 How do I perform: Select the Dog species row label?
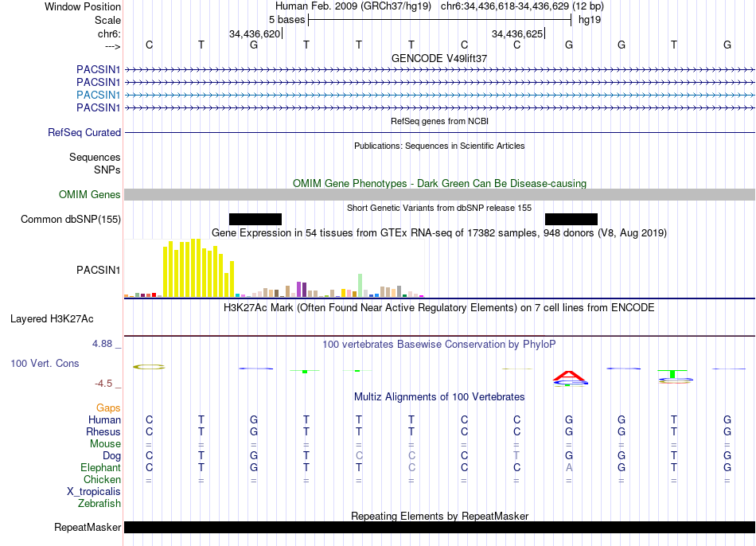(111, 456)
